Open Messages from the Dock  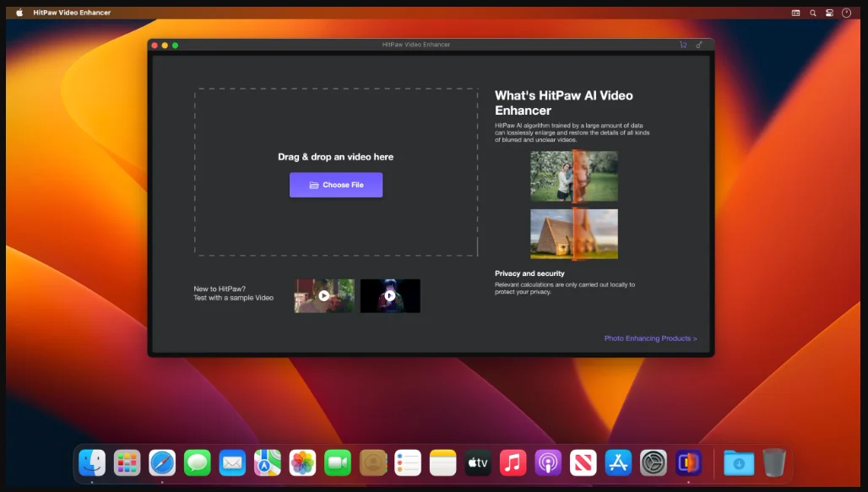click(x=197, y=462)
